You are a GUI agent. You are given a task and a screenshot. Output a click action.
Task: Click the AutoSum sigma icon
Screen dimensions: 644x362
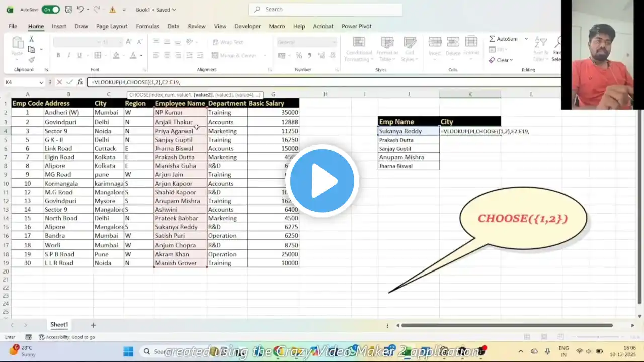click(492, 39)
